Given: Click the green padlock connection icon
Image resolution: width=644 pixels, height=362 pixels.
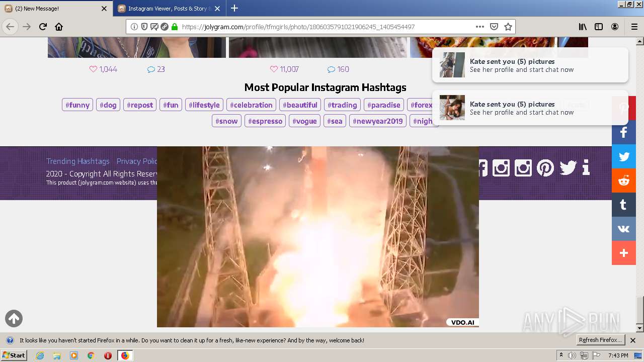Looking at the screenshot, I should click(175, 27).
